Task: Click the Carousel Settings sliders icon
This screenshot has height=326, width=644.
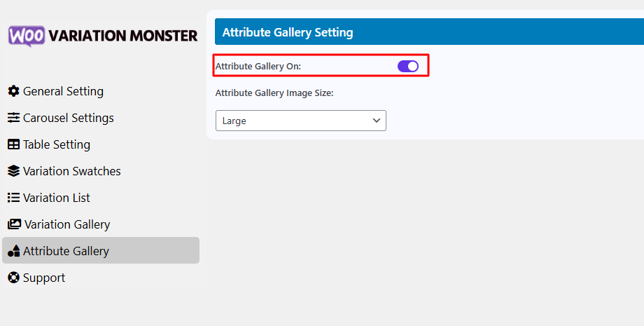Action: tap(13, 118)
